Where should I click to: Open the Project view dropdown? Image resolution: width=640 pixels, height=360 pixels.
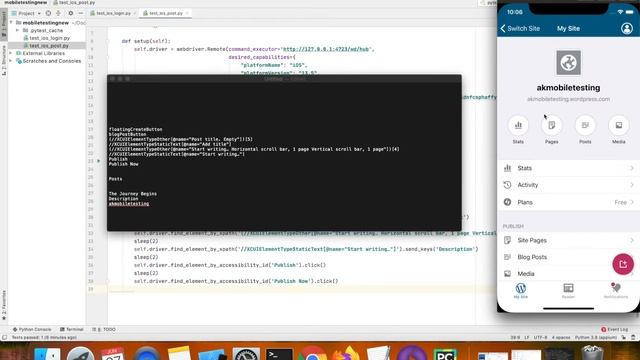point(27,13)
